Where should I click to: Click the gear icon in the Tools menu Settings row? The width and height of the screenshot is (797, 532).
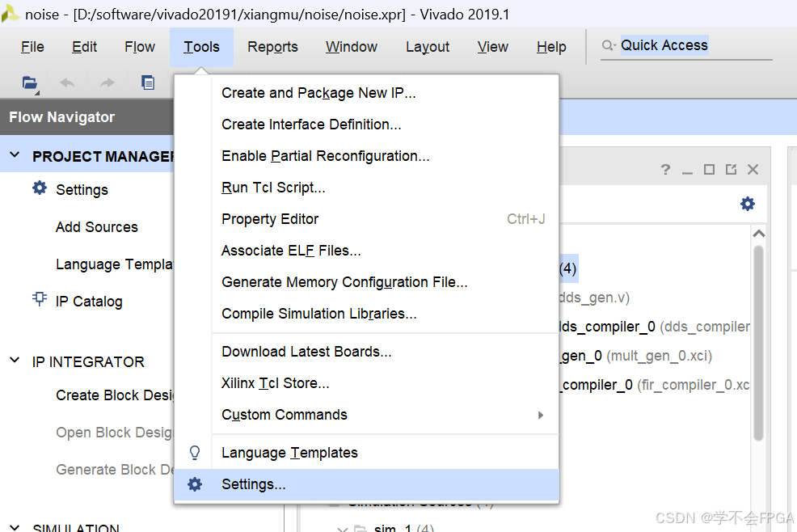coord(195,484)
